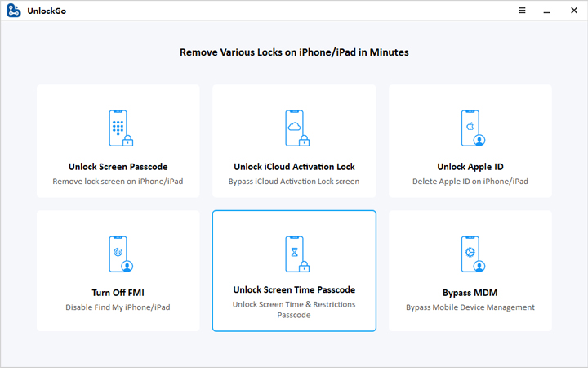588x368 pixels.
Task: Click 'Disable Find My iPhone/iPad' description
Action: [118, 307]
